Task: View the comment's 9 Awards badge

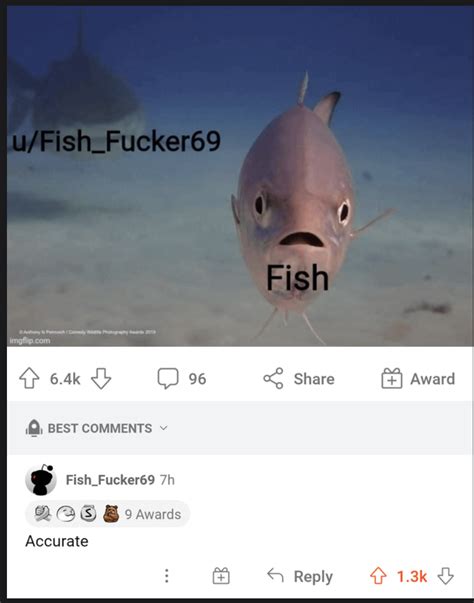Action: point(108,514)
